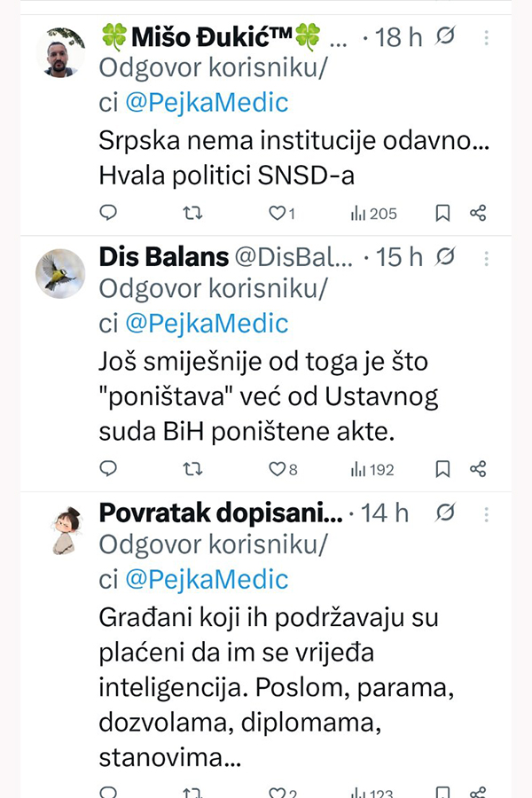Image resolution: width=532 pixels, height=798 pixels.
Task: Open more options on Povratak dopisani tweet
Action: pyautogui.click(x=486, y=513)
